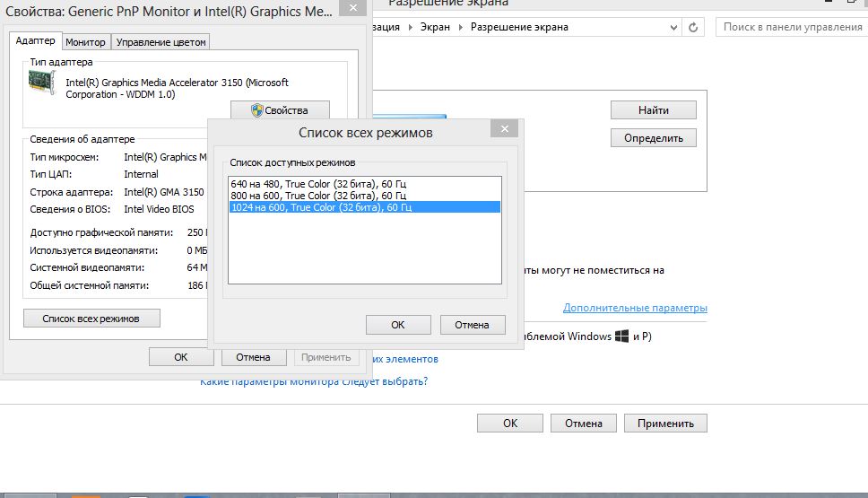Viewport: 868px width, 498px height.
Task: Choose 800 на 600 True Color mode
Action: (x=318, y=195)
